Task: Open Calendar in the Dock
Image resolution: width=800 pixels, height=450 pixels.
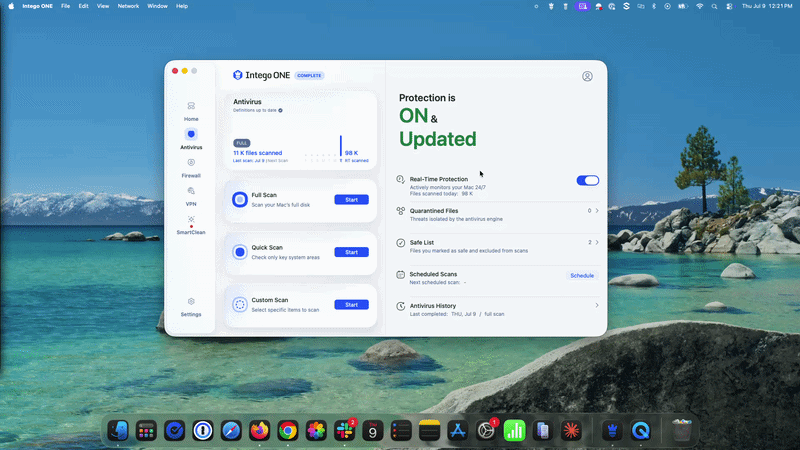Action: [x=372, y=431]
